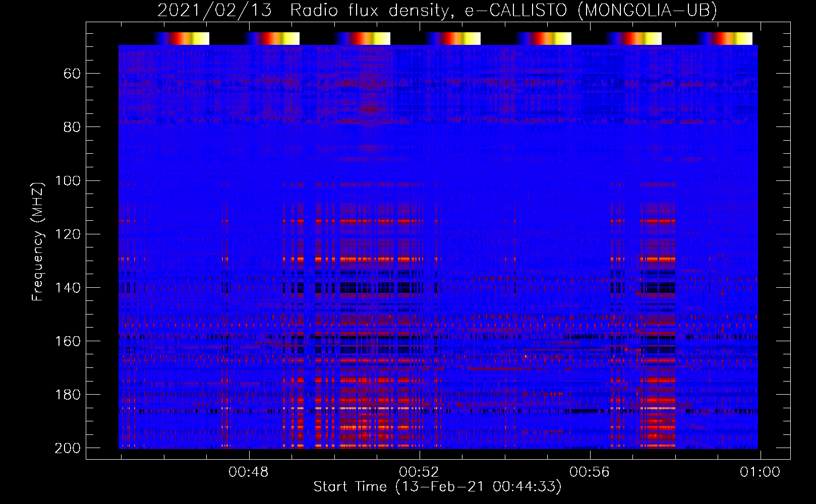The width and height of the screenshot is (816, 504).
Task: Click the 160 MHz frequency tick label
Action: (x=68, y=341)
